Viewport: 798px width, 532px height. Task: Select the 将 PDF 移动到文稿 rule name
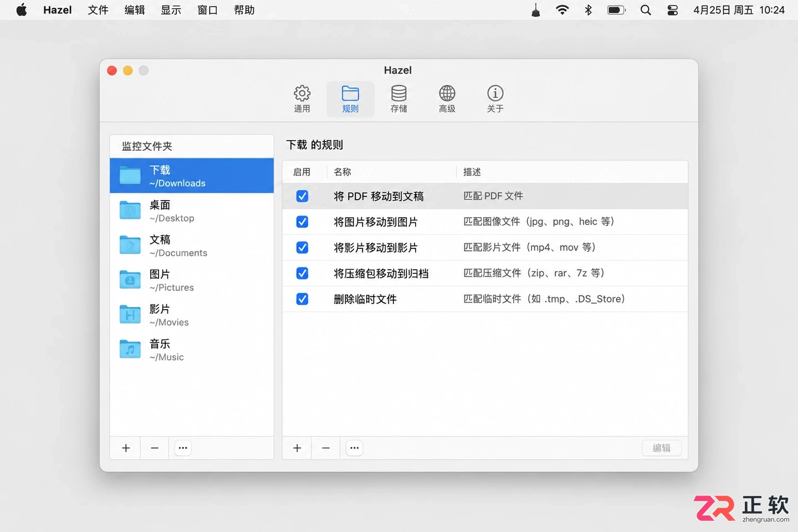point(378,196)
